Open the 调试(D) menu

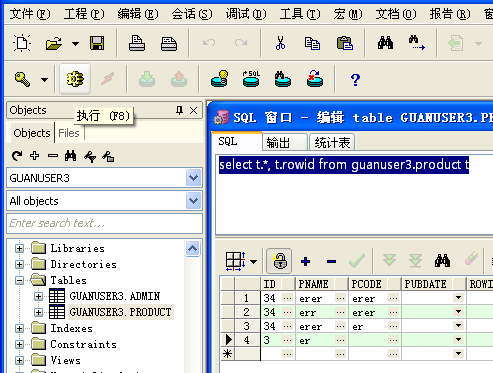(x=246, y=14)
